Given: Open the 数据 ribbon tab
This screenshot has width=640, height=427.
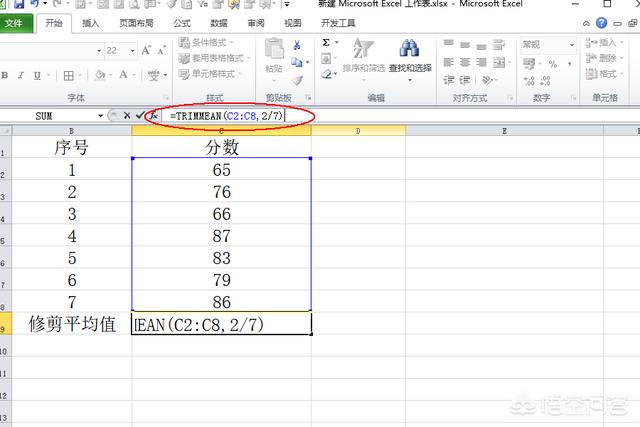Looking at the screenshot, I should 219,23.
